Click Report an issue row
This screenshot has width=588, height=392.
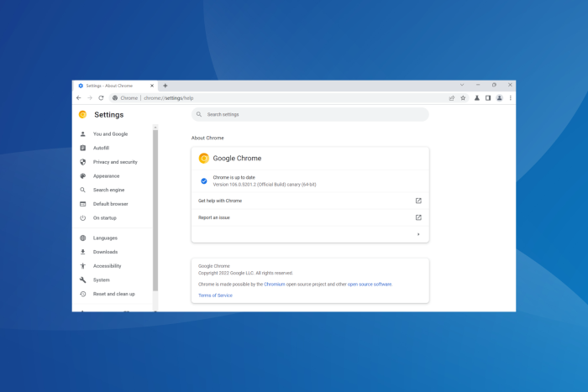point(310,217)
